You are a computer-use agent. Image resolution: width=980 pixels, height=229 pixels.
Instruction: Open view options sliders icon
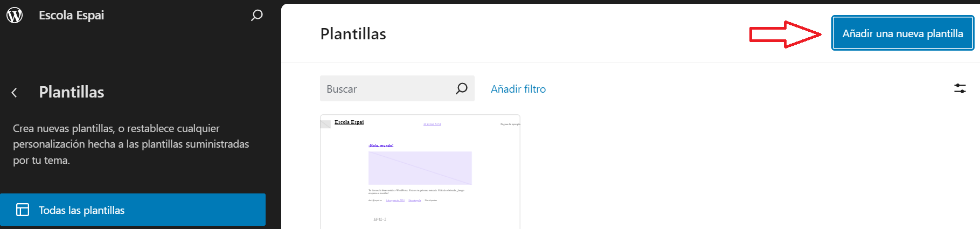(x=960, y=88)
